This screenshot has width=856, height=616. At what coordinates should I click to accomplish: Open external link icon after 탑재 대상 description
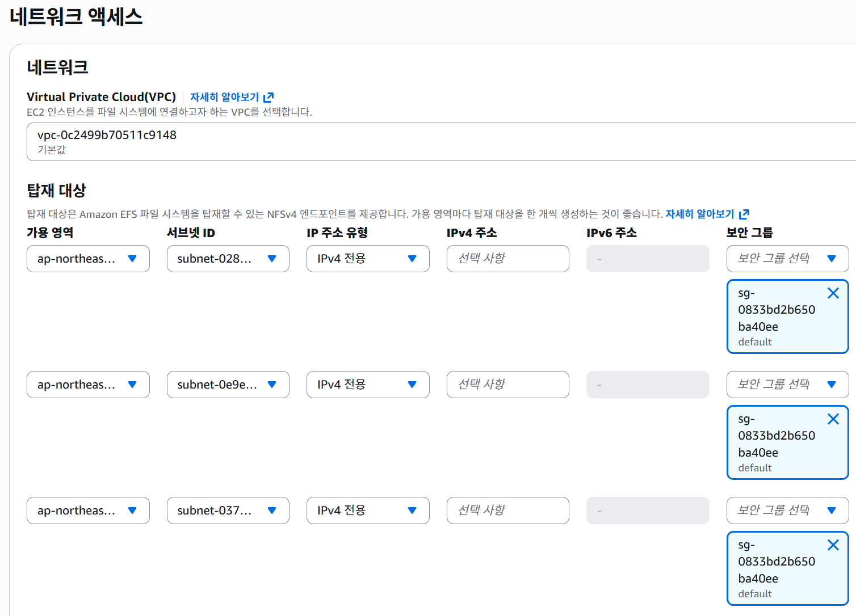(x=744, y=214)
